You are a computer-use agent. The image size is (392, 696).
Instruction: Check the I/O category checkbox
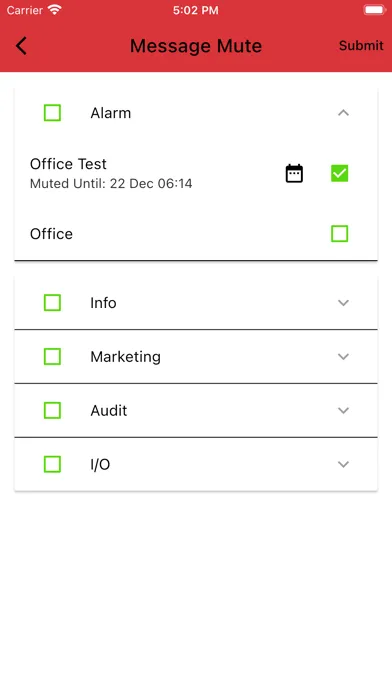52,464
